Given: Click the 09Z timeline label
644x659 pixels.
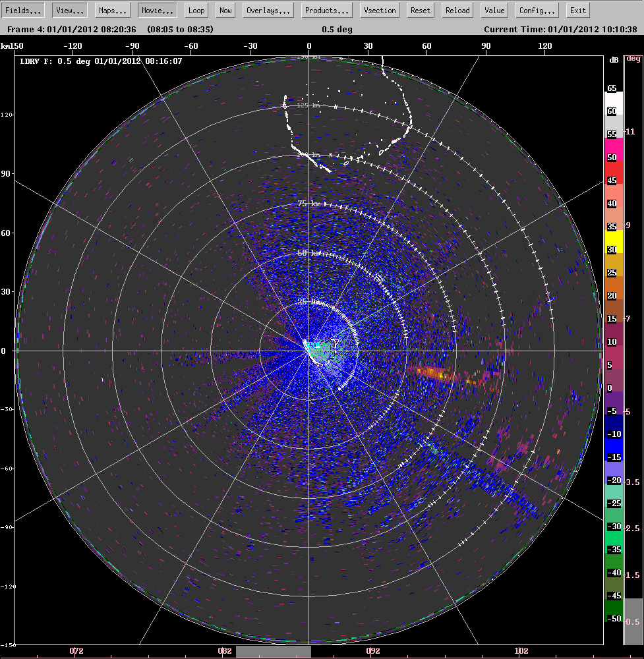Looking at the screenshot, I should [373, 650].
